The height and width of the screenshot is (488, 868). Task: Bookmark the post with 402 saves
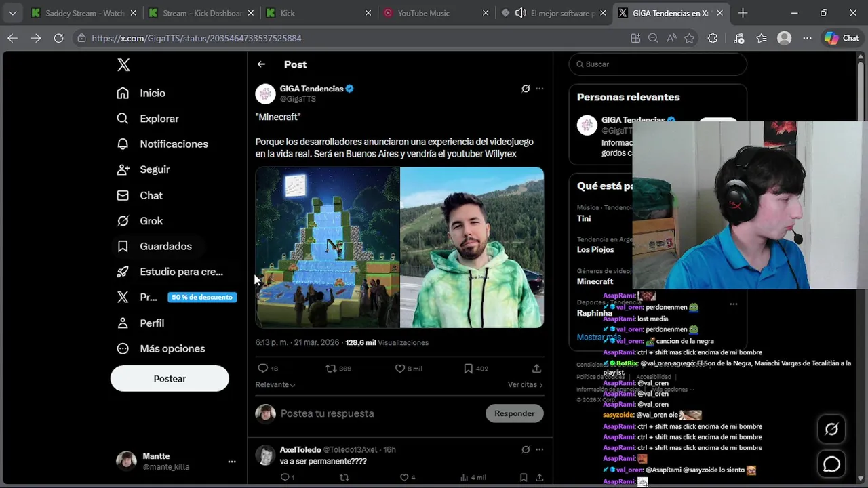click(x=468, y=369)
